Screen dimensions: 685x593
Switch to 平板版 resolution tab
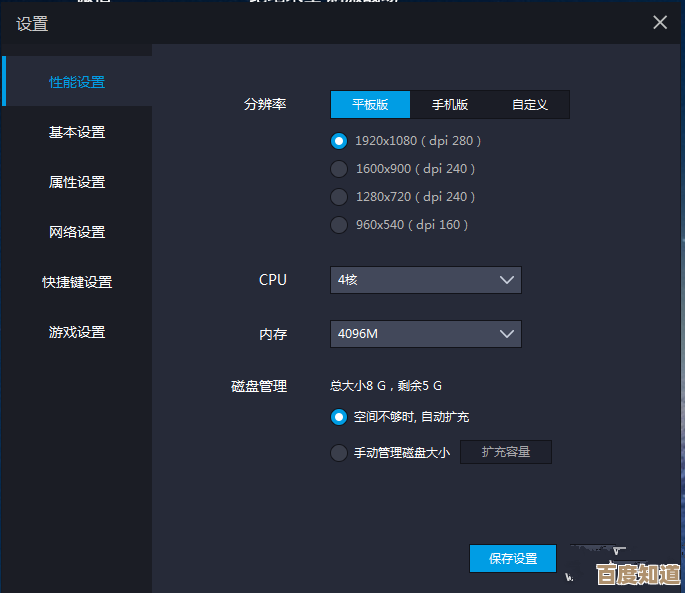click(370, 105)
